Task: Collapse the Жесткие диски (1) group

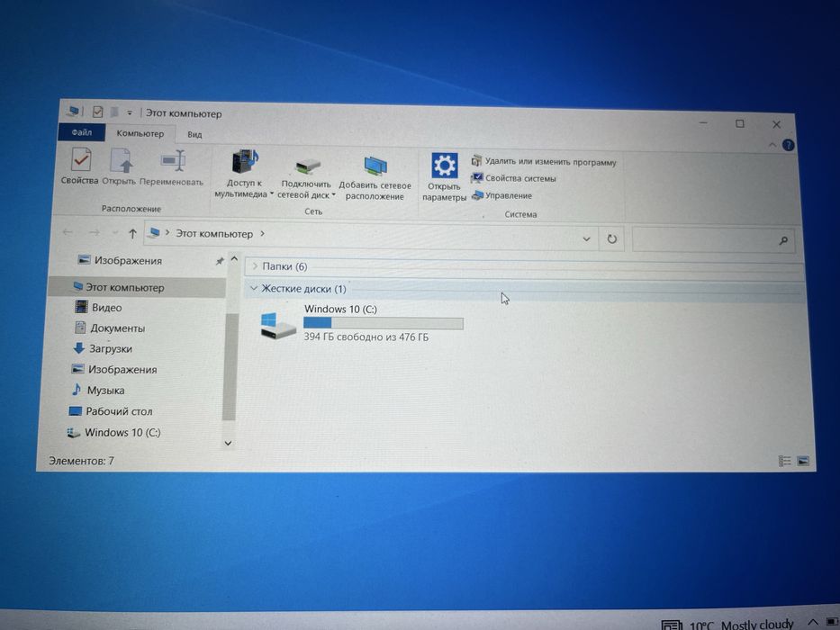Action: click(254, 288)
